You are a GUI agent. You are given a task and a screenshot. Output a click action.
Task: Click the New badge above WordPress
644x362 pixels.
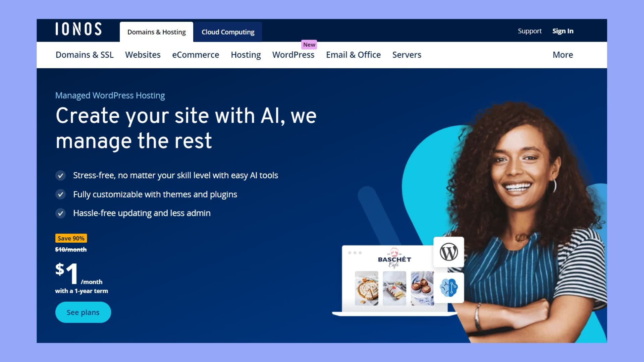click(x=309, y=45)
